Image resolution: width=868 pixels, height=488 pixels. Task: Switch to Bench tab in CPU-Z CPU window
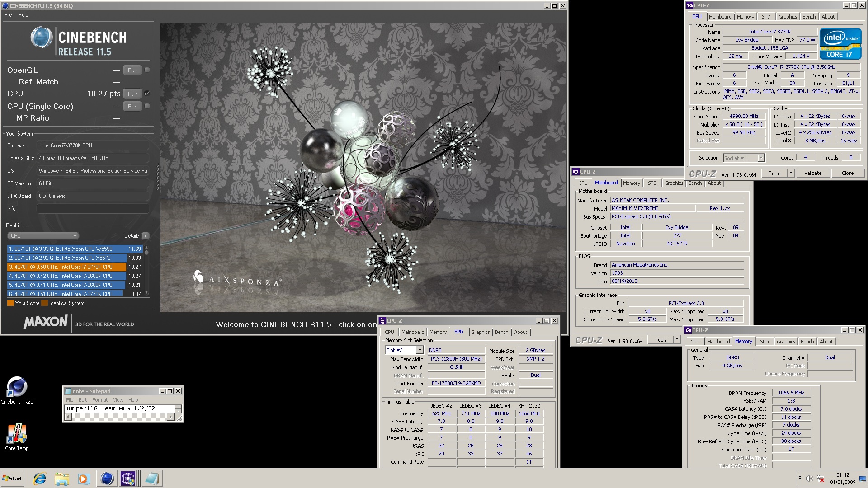pyautogui.click(x=809, y=17)
